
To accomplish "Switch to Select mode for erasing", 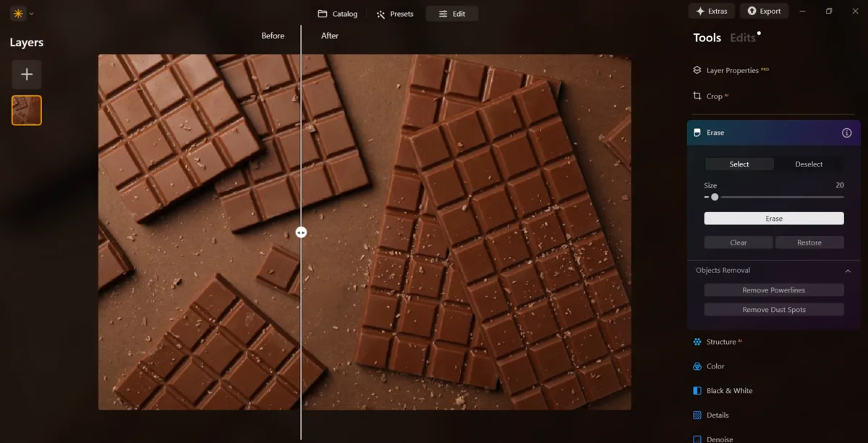I will [x=739, y=164].
